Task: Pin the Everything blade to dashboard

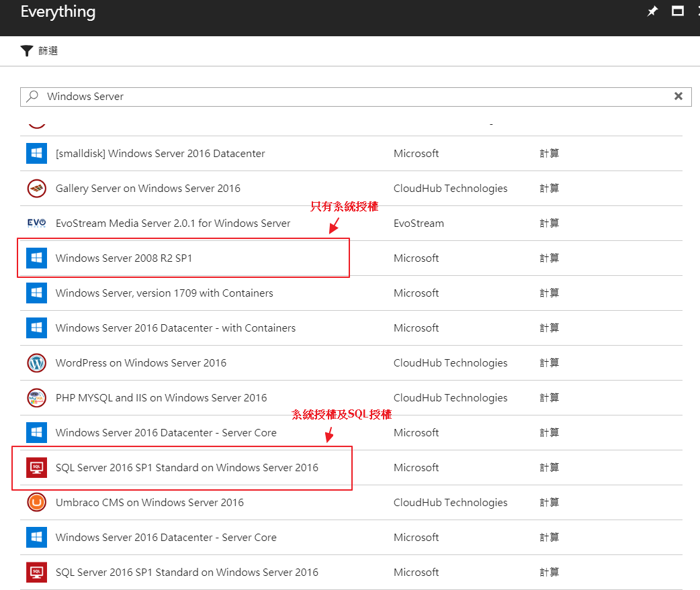Action: (652, 11)
